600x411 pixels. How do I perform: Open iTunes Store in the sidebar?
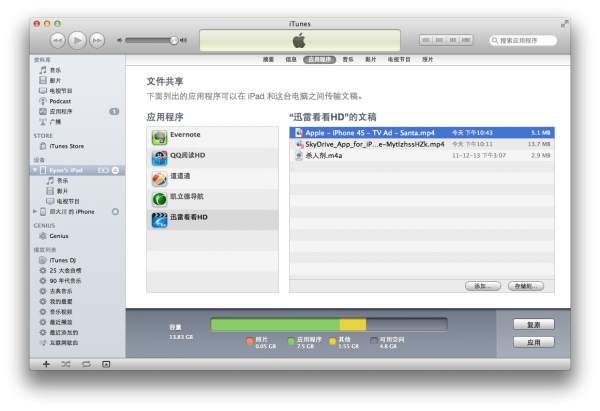click(78, 146)
